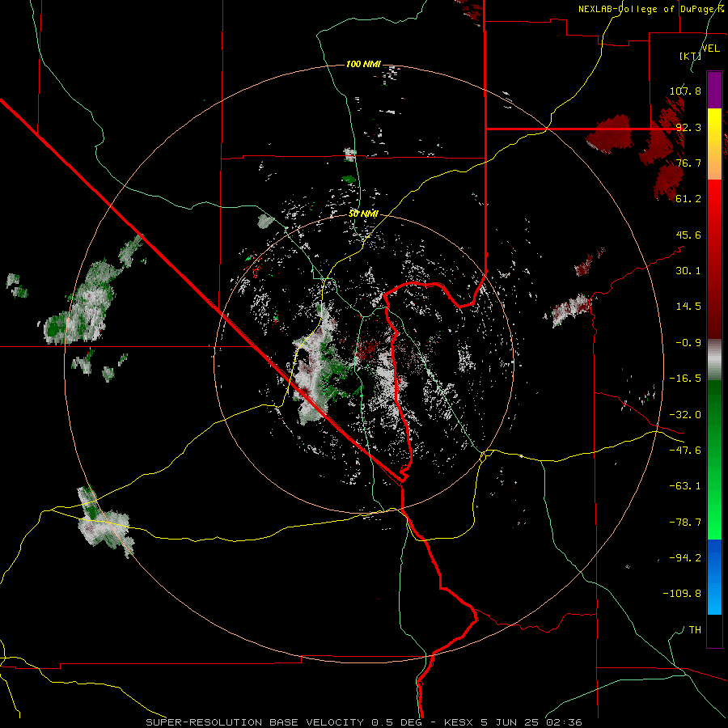Select the -32.0 velocity scale value
This screenshot has height=728, width=728.
(x=685, y=415)
